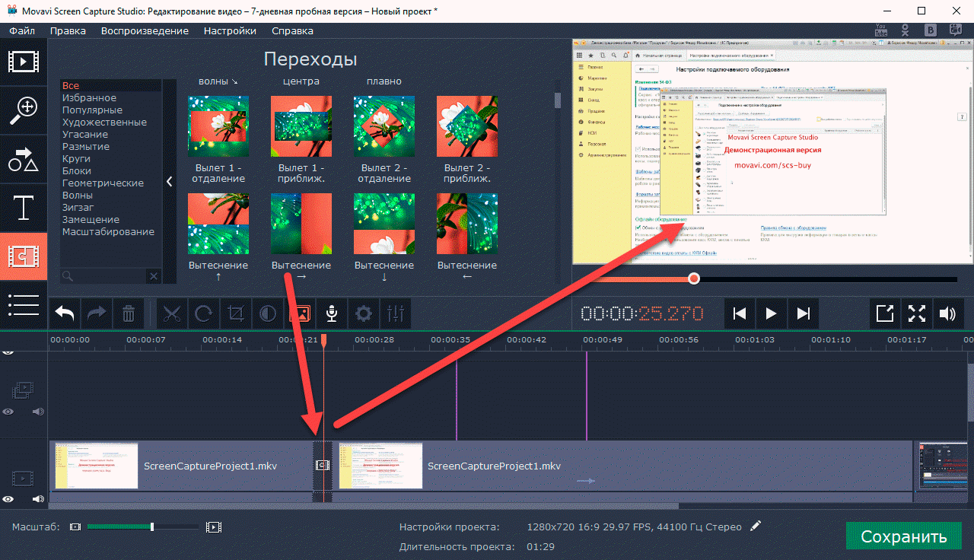974x560 pixels.
Task: Select the Вытеснение ← transition thumbnail
Action: pyautogui.click(x=467, y=224)
